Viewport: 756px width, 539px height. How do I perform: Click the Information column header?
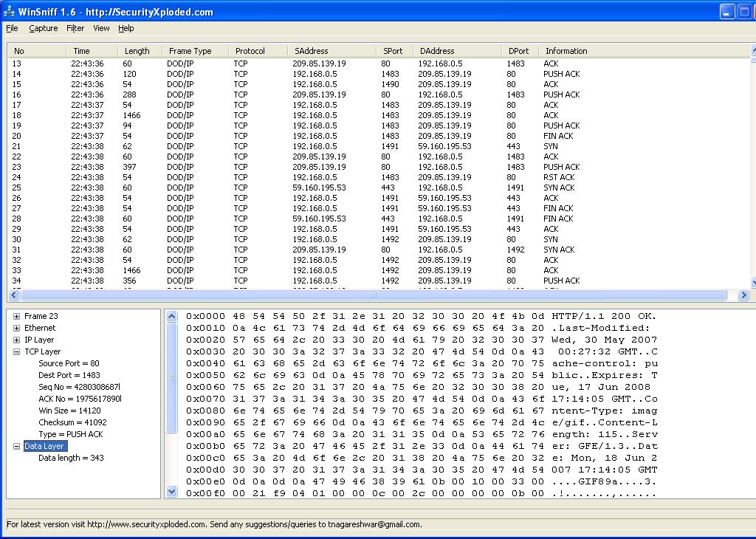pyautogui.click(x=566, y=51)
